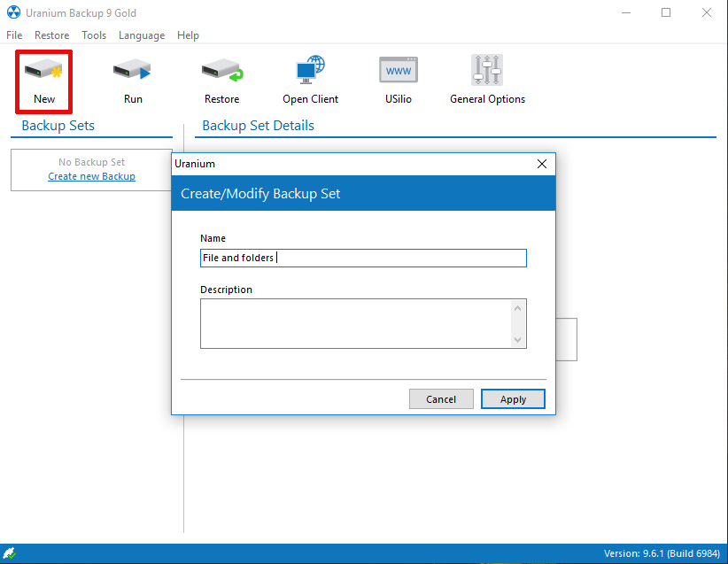Cancel the Create/Modify Backup Set dialog
Screen dimensions: 728x564
tap(441, 399)
